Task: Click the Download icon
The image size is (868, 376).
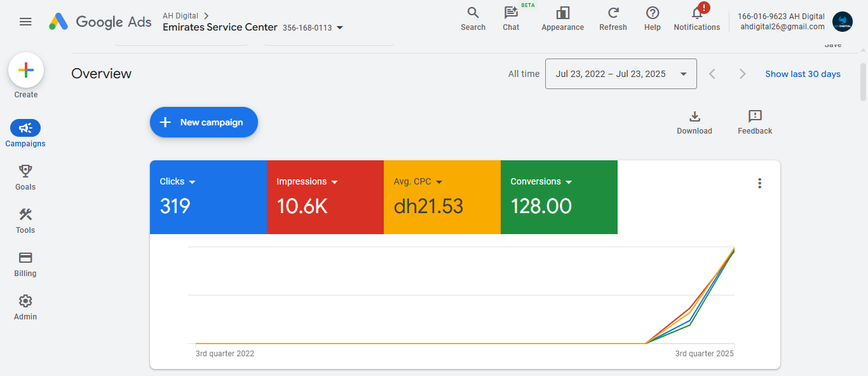Action: pos(695,116)
